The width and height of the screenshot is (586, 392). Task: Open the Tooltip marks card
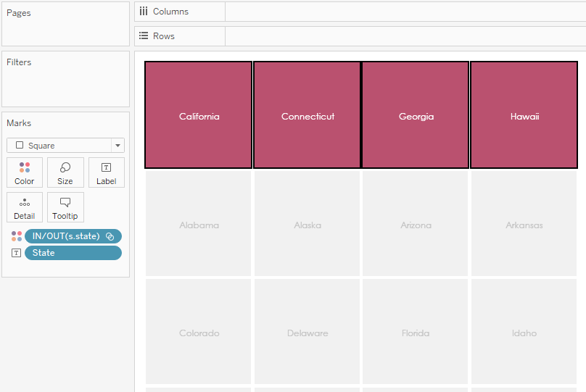tap(65, 207)
